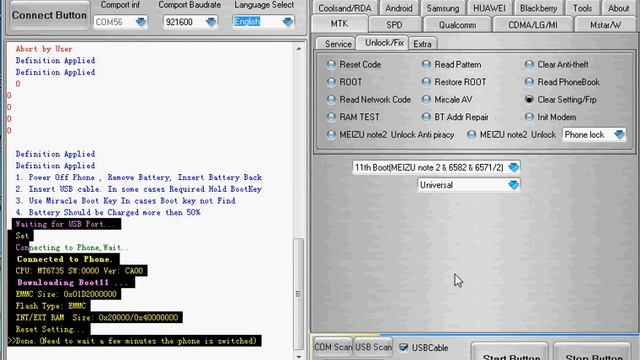This screenshot has width=640, height=360.
Task: Click the log scrollbar up arrow
Action: pos(299,49)
